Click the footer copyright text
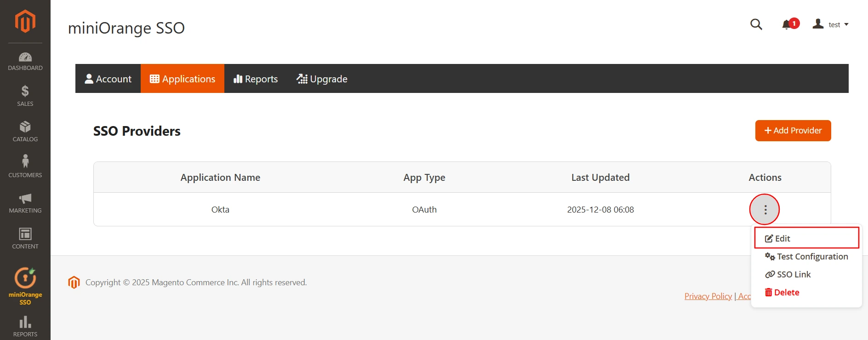868x340 pixels. point(196,282)
